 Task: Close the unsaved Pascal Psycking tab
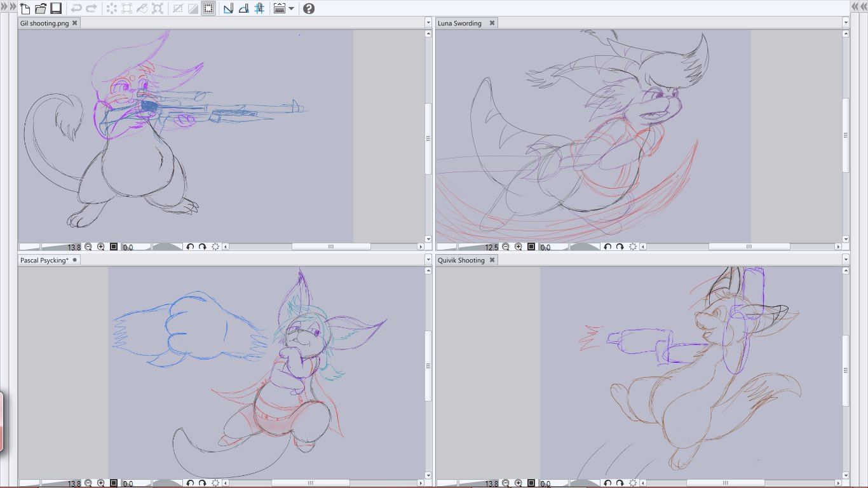[x=75, y=260]
